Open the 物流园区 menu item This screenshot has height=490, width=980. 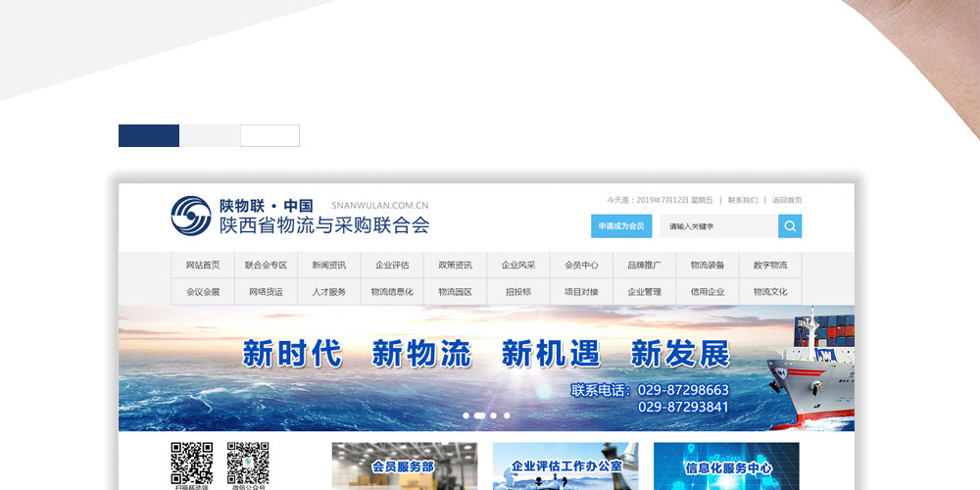coord(456,292)
